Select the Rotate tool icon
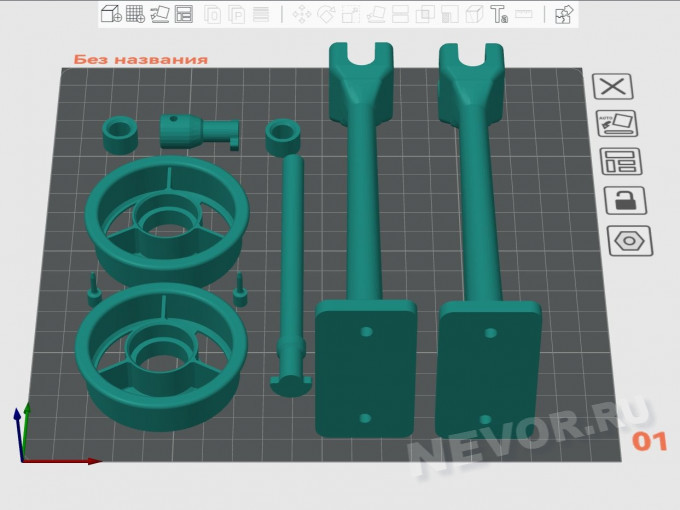680x510 pixels. tap(326, 14)
